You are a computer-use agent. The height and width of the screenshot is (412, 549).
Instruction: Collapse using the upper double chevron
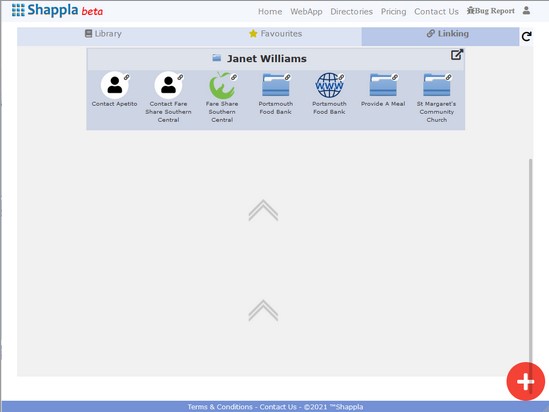click(263, 210)
